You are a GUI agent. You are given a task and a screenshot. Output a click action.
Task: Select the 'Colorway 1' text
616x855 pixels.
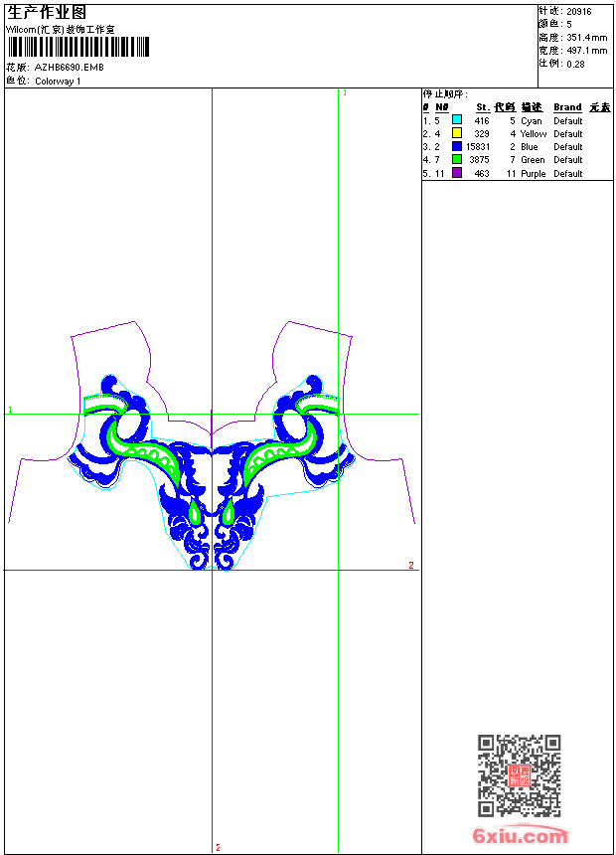(x=58, y=82)
